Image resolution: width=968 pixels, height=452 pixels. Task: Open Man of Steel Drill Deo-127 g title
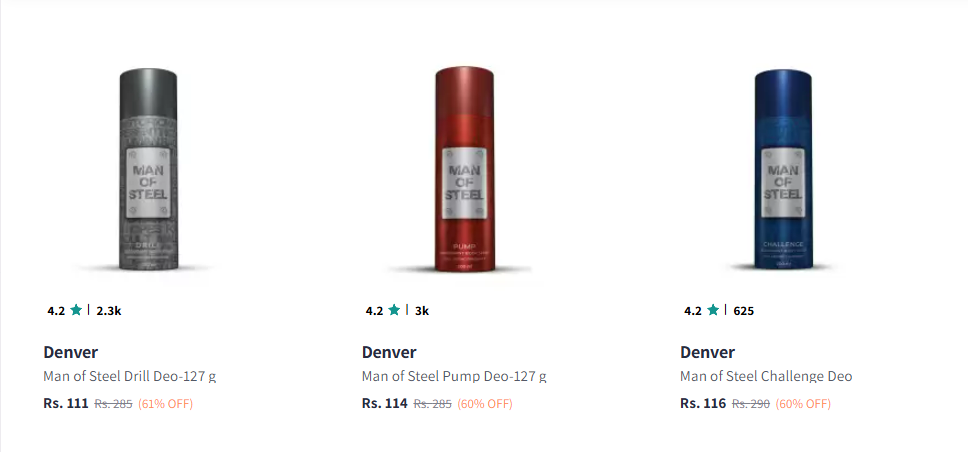(130, 376)
